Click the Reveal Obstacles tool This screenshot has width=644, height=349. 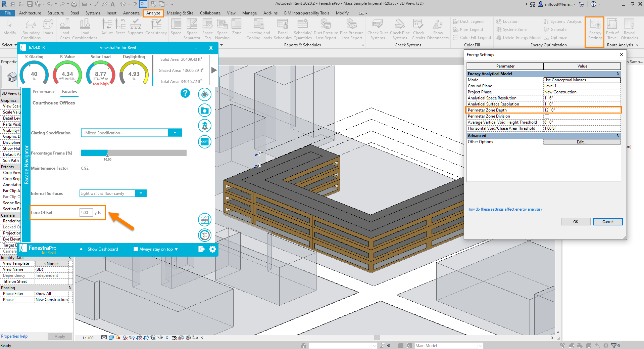tap(629, 30)
